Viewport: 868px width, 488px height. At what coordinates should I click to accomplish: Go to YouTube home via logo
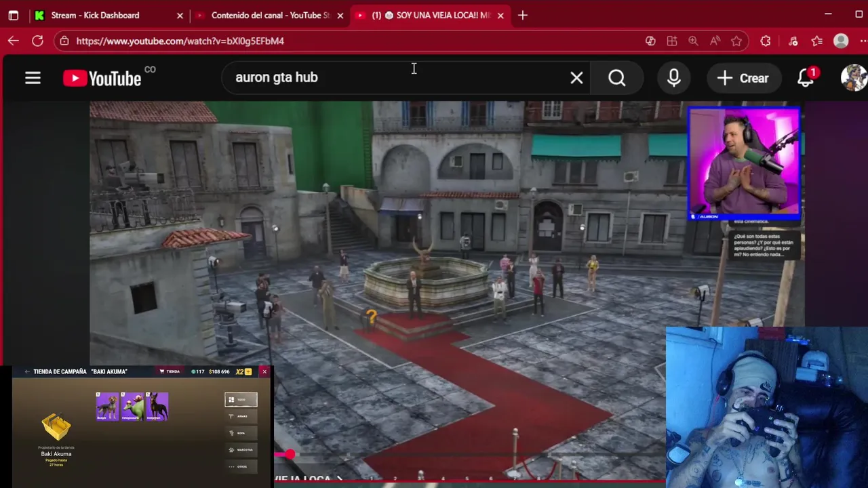click(x=102, y=78)
